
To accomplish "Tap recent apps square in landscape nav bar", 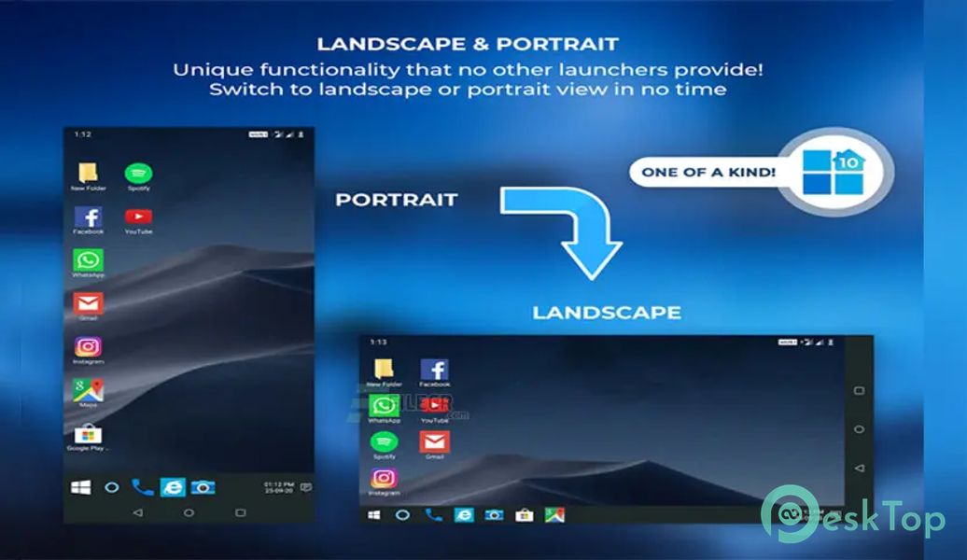I will pyautogui.click(x=859, y=391).
